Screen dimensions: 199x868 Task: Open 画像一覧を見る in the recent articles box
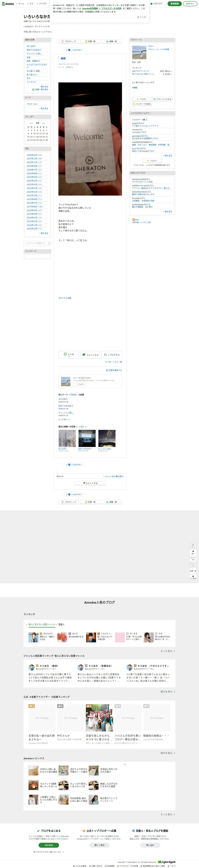pyautogui.click(x=40, y=90)
